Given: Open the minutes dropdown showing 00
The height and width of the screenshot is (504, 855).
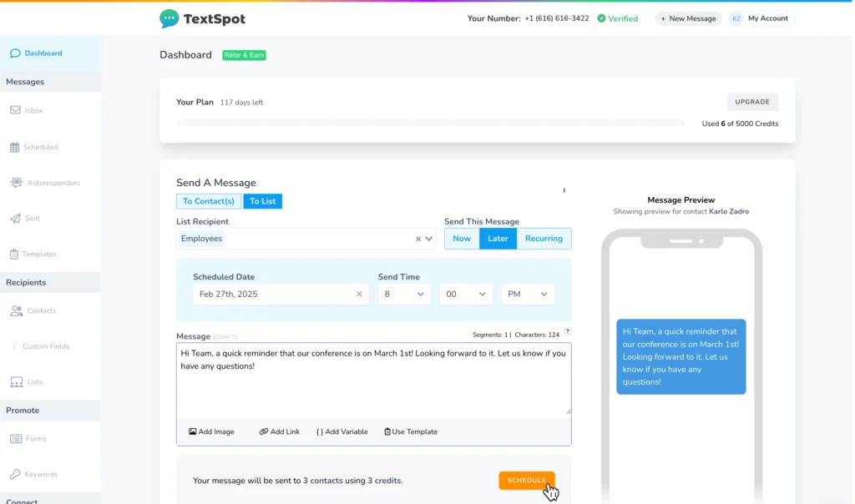Looking at the screenshot, I should tap(466, 295).
